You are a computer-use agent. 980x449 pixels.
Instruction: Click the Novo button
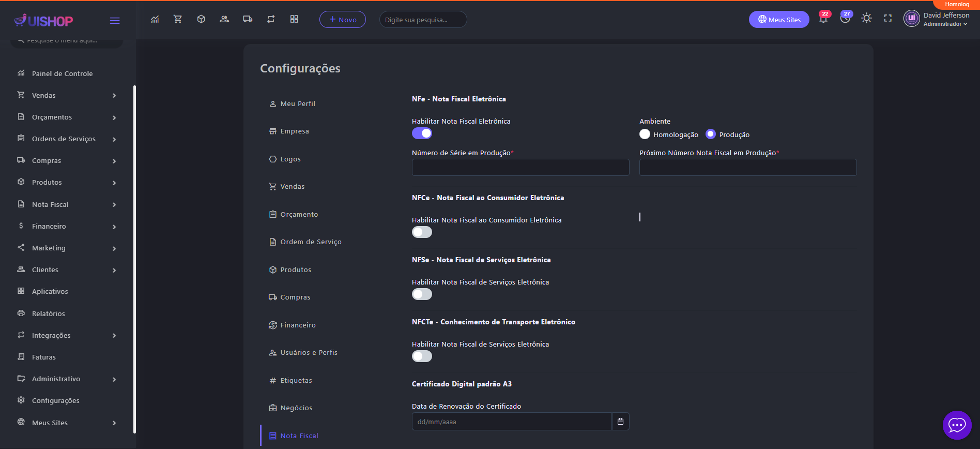(343, 20)
